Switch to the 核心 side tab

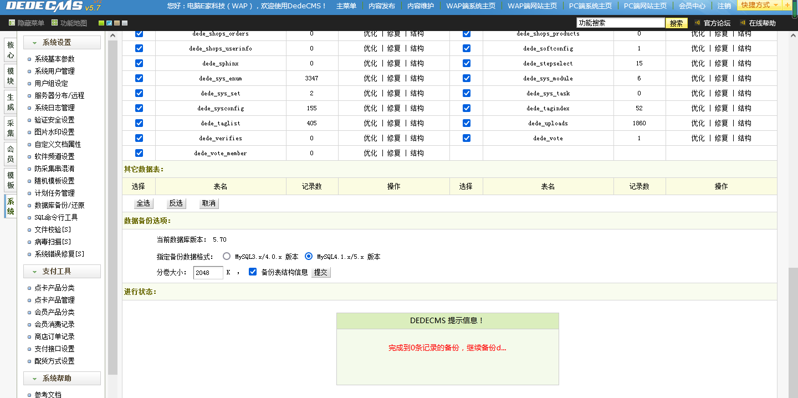tap(11, 50)
